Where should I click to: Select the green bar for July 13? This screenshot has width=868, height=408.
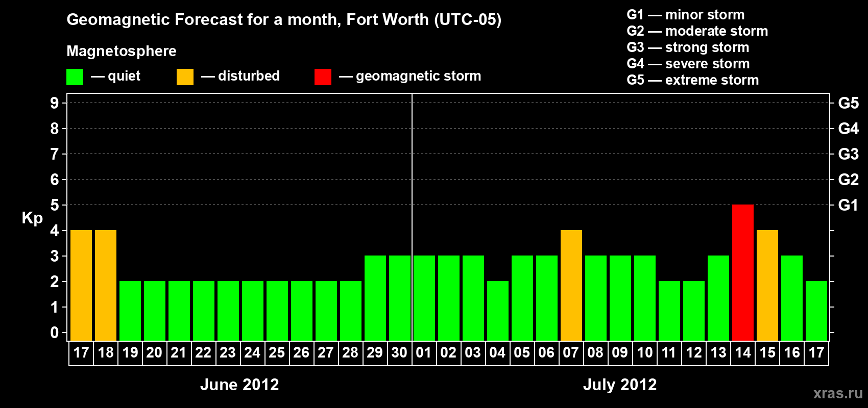click(718, 298)
